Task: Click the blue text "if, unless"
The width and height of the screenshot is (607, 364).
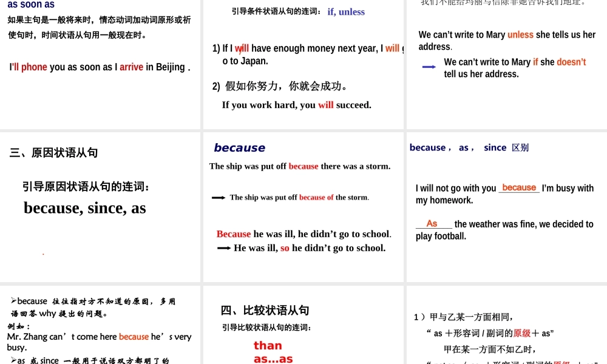Action: [346, 12]
